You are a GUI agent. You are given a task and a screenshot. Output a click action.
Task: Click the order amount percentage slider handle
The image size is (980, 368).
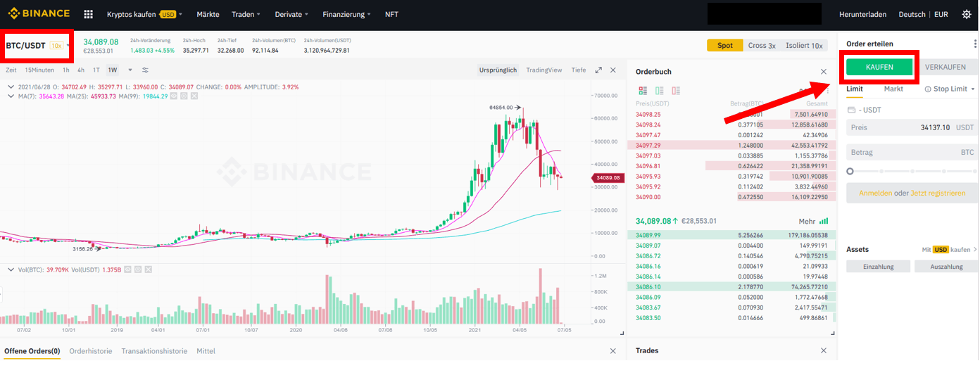(850, 171)
